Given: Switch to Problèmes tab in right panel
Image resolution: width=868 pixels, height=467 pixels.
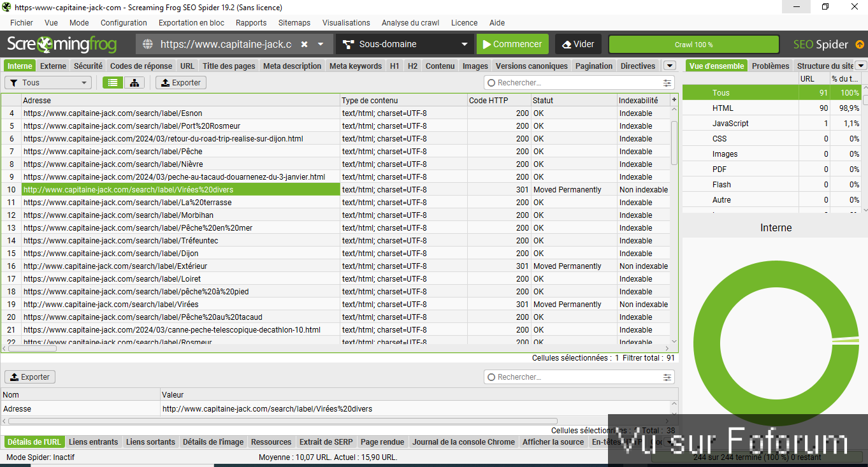Looking at the screenshot, I should pos(770,66).
